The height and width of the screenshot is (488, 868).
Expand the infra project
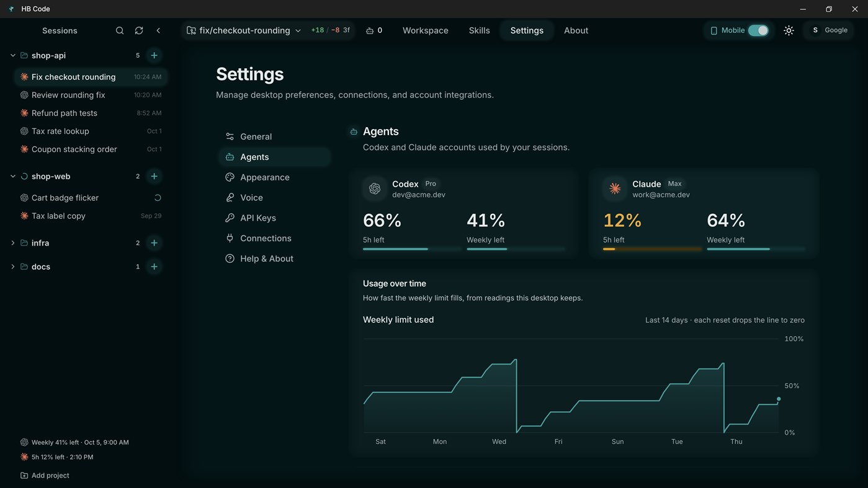coord(12,243)
